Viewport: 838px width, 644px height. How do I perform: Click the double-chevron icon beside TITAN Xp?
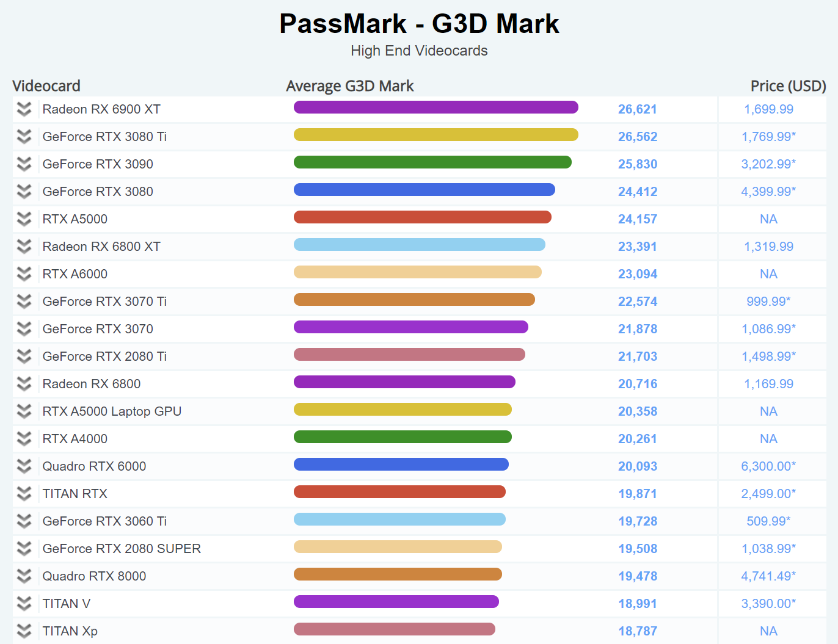tap(24, 631)
